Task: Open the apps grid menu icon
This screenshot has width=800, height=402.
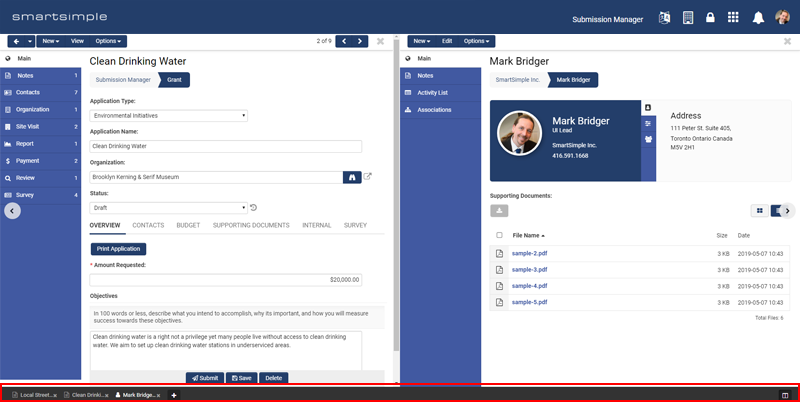Action: point(733,17)
